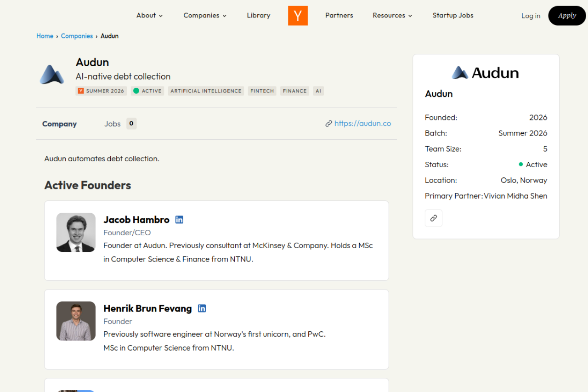Click Status value Active in sidebar
Viewport: 588px width, 392px height.
(x=533, y=165)
